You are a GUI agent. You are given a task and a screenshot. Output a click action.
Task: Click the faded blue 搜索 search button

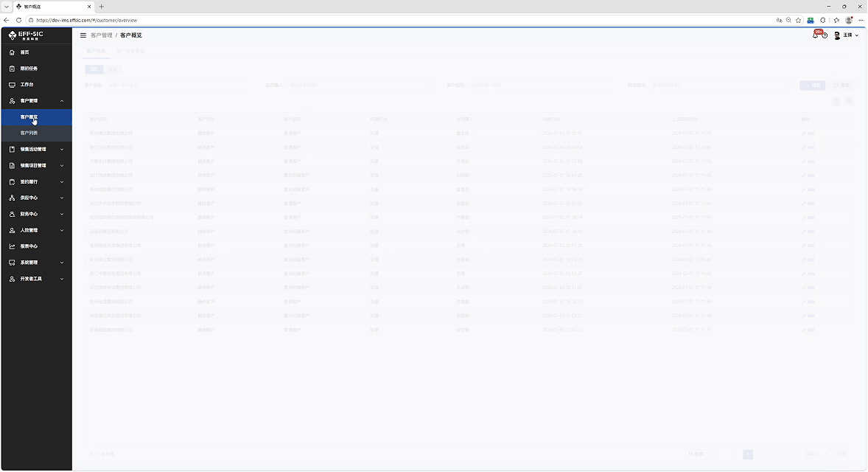[x=813, y=86]
